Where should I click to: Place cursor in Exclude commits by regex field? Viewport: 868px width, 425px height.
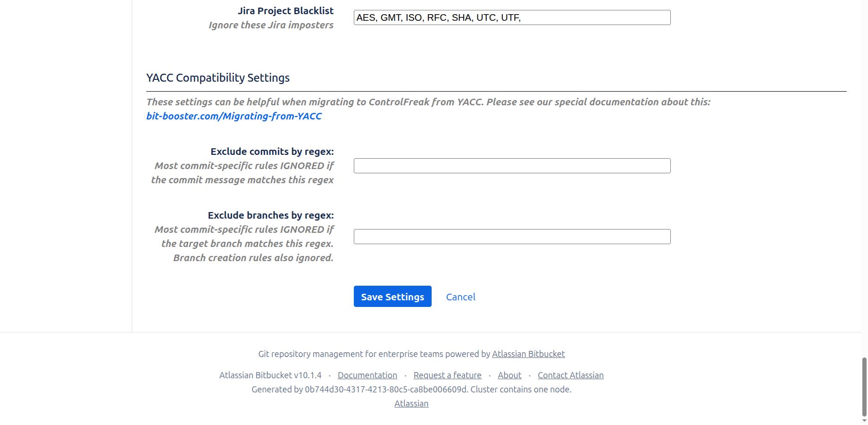pyautogui.click(x=512, y=166)
